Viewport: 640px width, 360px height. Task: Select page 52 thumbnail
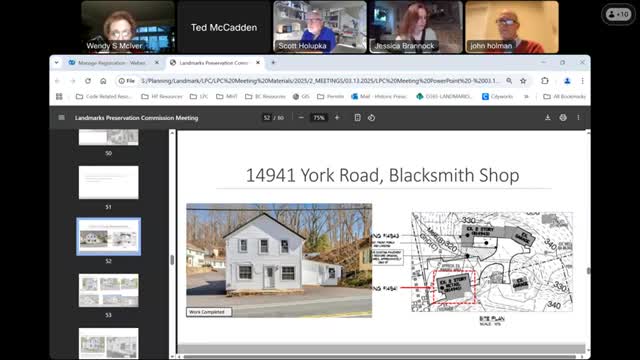tap(109, 237)
